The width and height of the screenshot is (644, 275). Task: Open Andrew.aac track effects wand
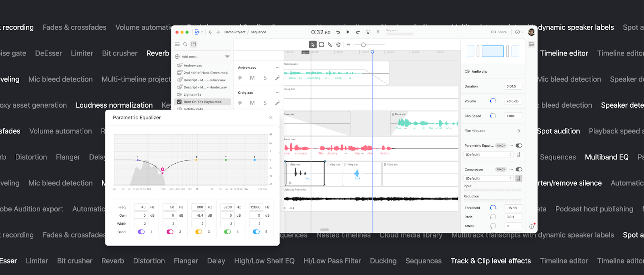[x=277, y=78]
